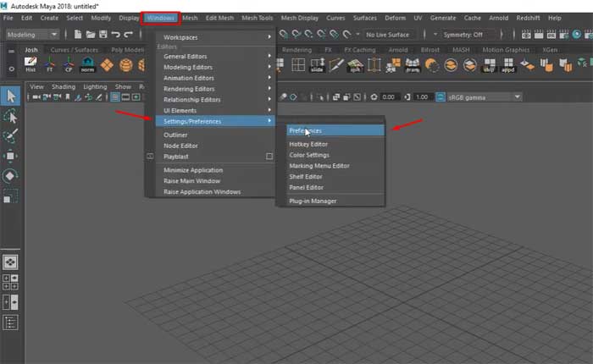Click the FT shelf icon
This screenshot has width=593, height=364.
(x=50, y=66)
